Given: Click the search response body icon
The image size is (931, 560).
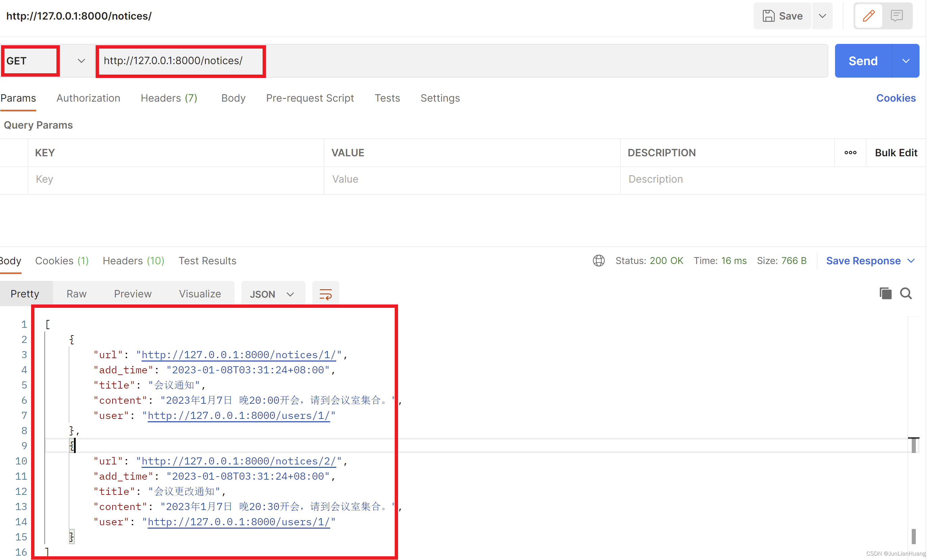Looking at the screenshot, I should click(905, 293).
